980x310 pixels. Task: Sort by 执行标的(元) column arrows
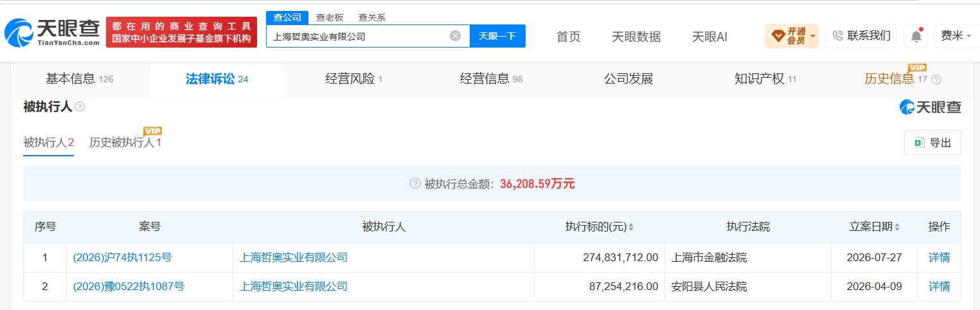pyautogui.click(x=631, y=227)
